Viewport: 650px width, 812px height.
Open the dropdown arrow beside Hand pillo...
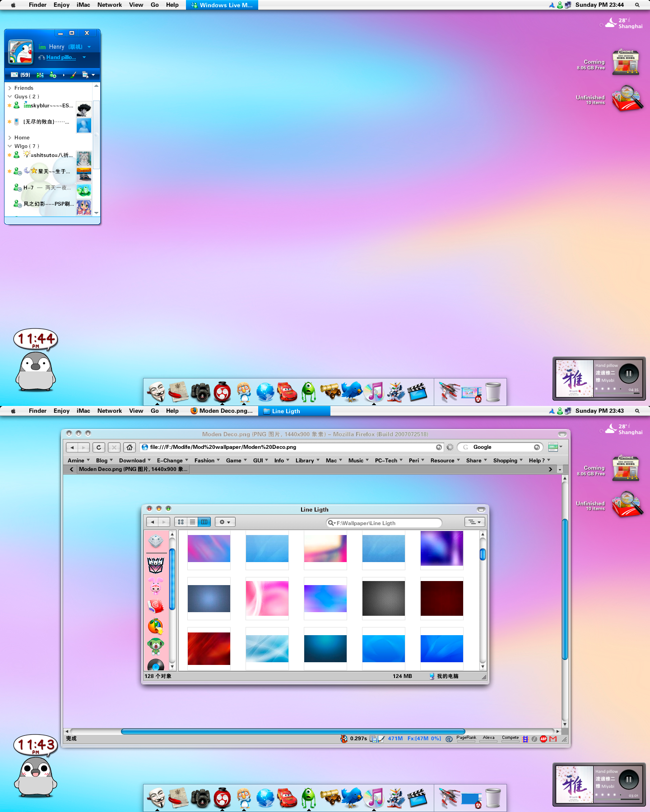(x=84, y=57)
